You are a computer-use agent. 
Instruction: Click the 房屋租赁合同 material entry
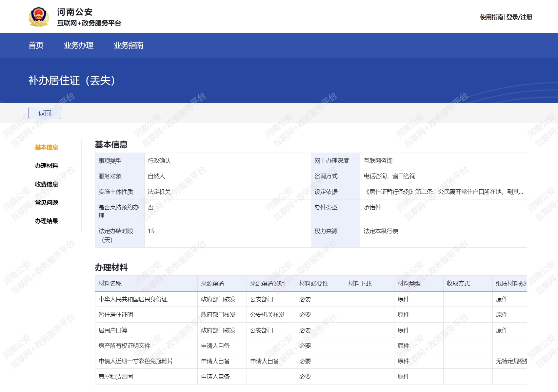[116, 377]
